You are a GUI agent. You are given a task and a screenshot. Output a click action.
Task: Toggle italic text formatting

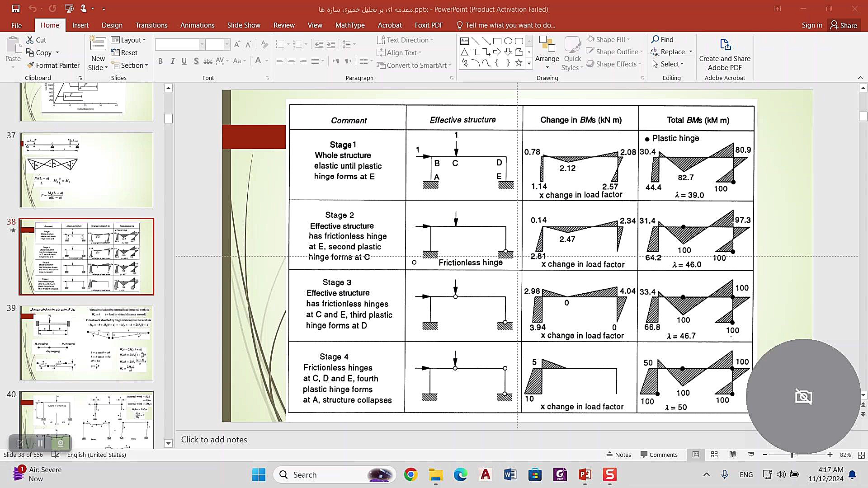pyautogui.click(x=172, y=61)
